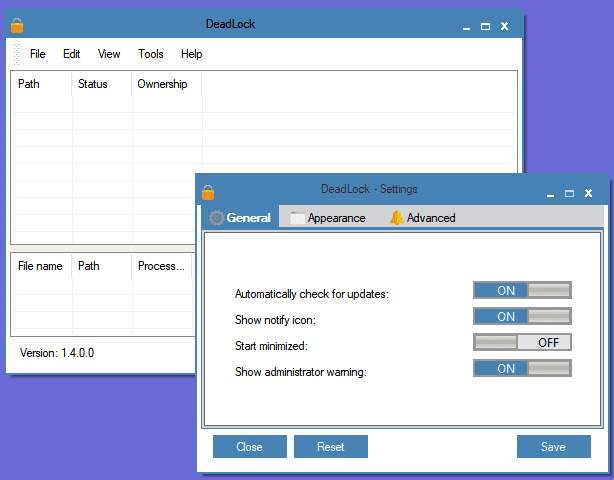Click the toolbar grip handle beside File menu
This screenshot has height=480, width=614.
pyautogui.click(x=16, y=54)
